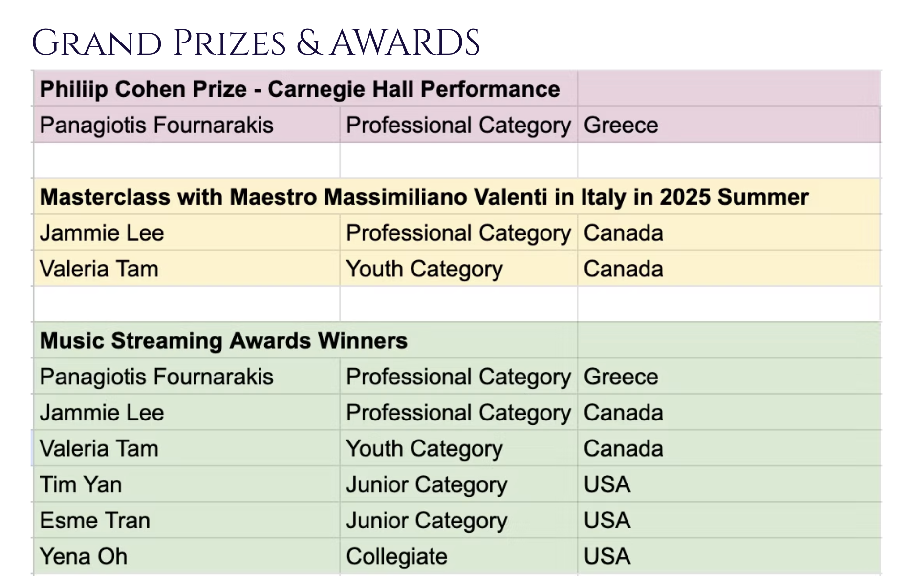
Task: Select Panagiotis Fournarakis under Music Streaming Awards
Action: [x=156, y=377]
